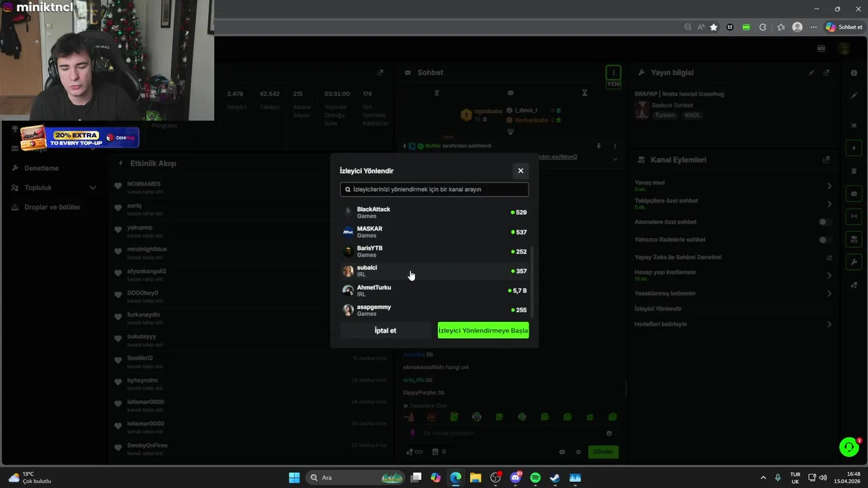Select SwobyOnFiree in Etkinlik Akışı
Screen dimensions: 868x488
(147, 445)
